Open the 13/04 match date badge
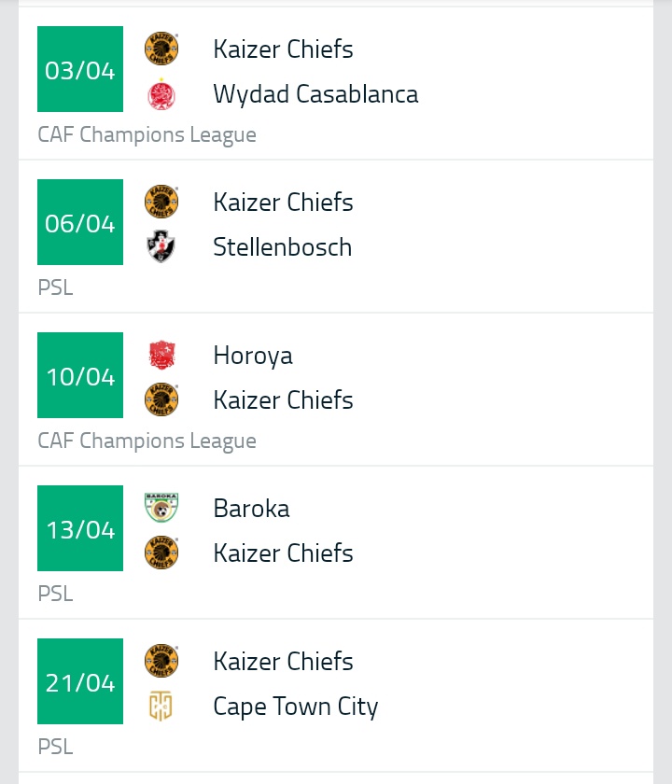Screen dimensions: 672x784 point(80,529)
